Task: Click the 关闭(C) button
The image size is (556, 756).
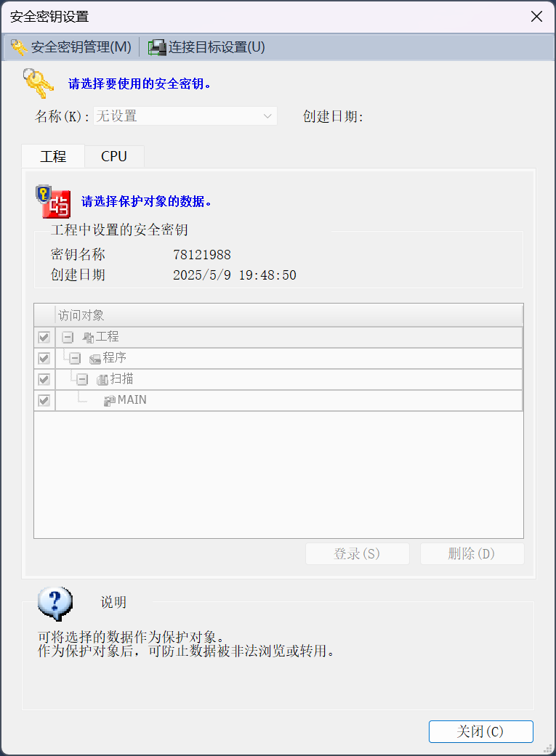Action: point(480,731)
